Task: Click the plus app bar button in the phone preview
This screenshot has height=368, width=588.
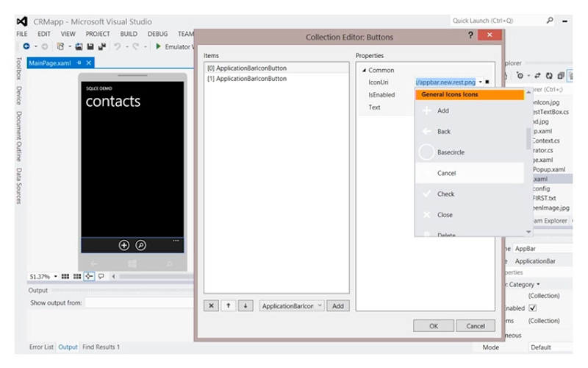Action: [123, 245]
